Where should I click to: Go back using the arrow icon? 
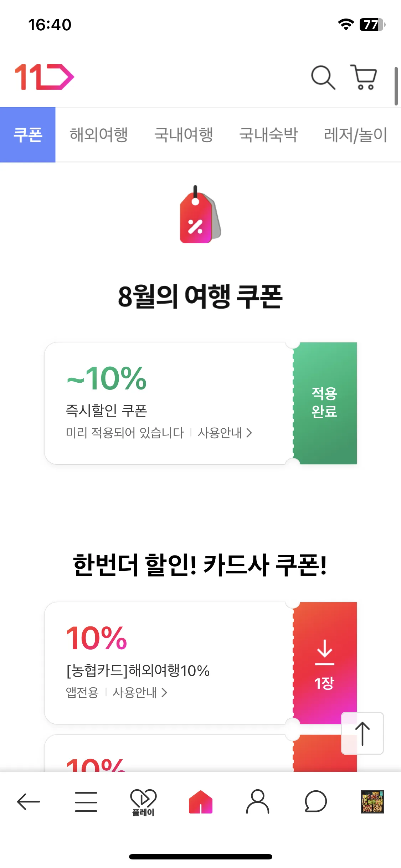[29, 802]
